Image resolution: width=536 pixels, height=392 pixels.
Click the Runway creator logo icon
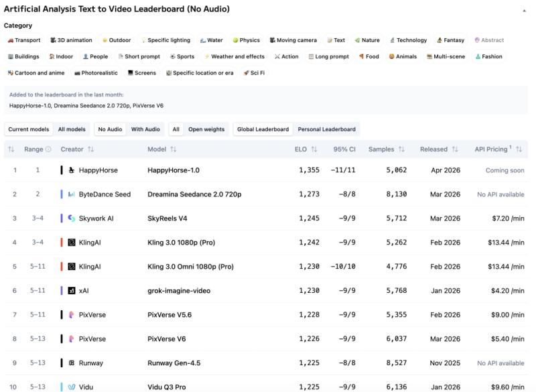[72, 363]
